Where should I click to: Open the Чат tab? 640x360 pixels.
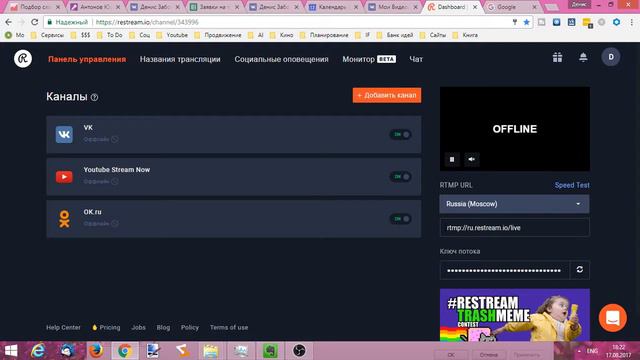(x=416, y=59)
